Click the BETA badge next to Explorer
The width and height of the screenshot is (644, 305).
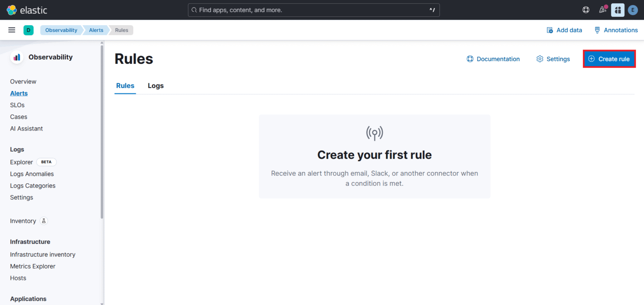pyautogui.click(x=46, y=162)
